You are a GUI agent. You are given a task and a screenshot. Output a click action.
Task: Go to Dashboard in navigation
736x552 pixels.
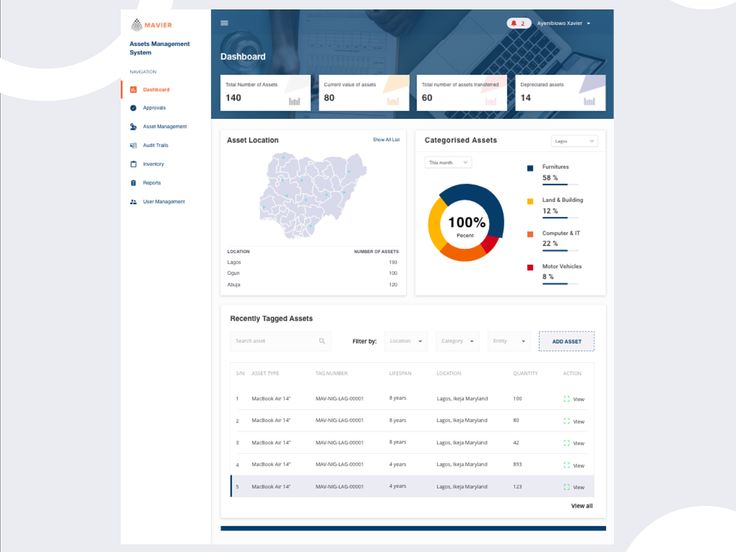point(156,89)
